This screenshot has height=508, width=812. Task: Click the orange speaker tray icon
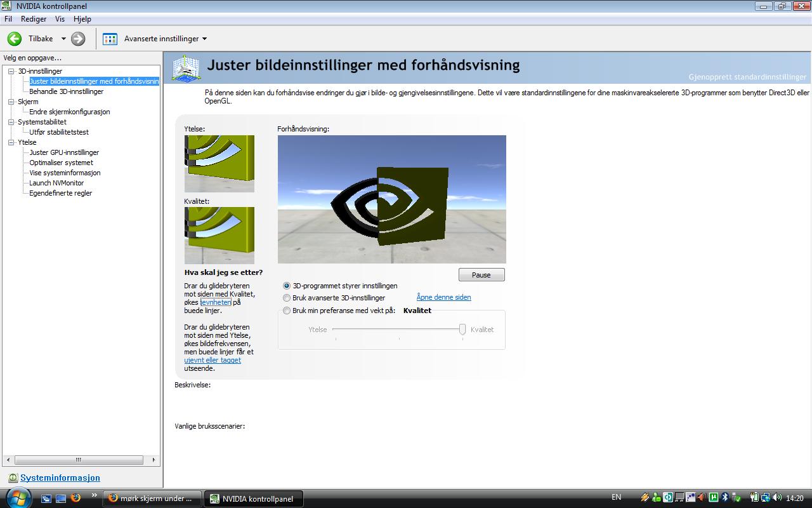tap(702, 497)
